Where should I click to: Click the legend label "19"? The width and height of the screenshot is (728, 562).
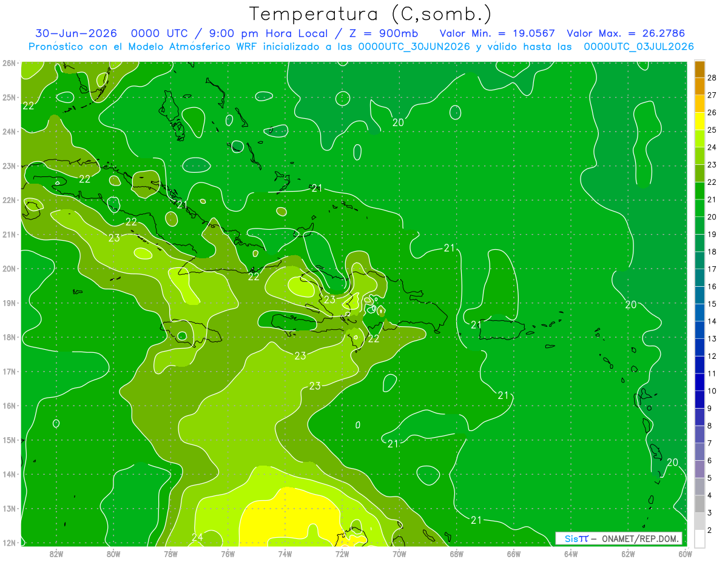pyautogui.click(x=712, y=234)
